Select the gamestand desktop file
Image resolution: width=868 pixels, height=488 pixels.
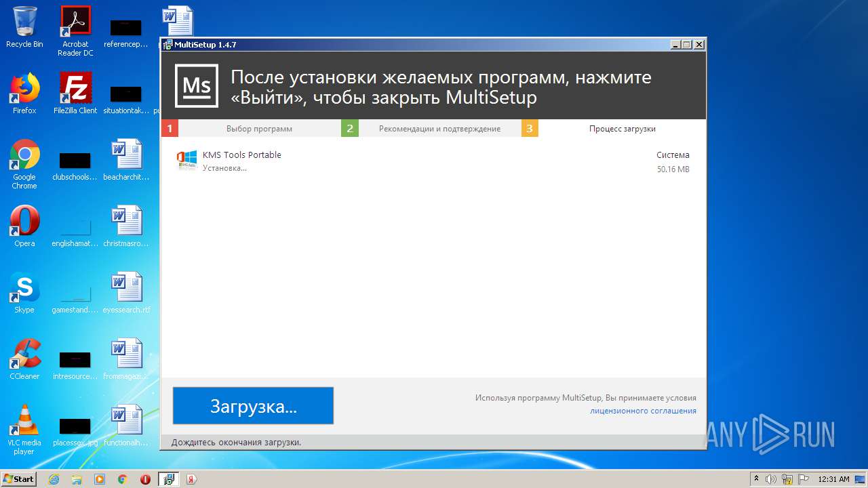point(75,298)
